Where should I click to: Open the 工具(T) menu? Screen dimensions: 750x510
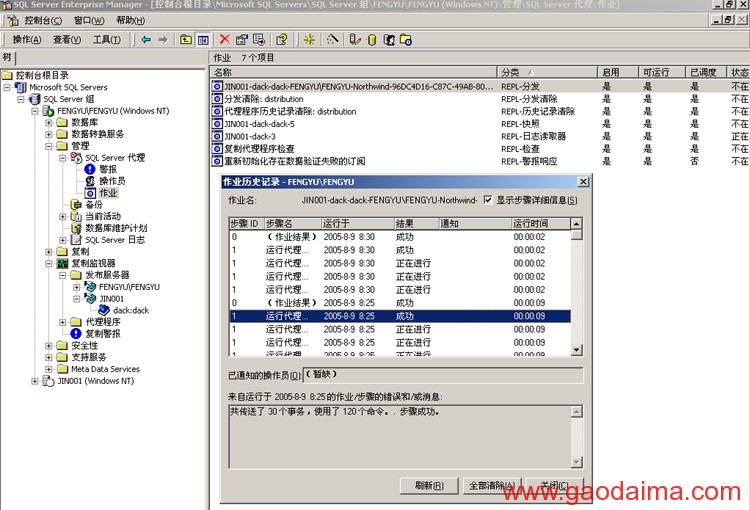tap(107, 40)
